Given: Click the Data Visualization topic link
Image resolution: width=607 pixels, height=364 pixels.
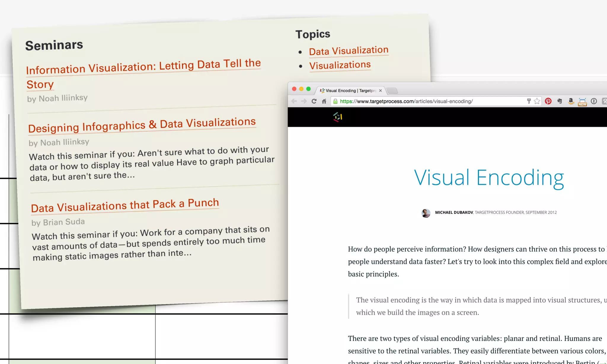Looking at the screenshot, I should click(x=349, y=51).
